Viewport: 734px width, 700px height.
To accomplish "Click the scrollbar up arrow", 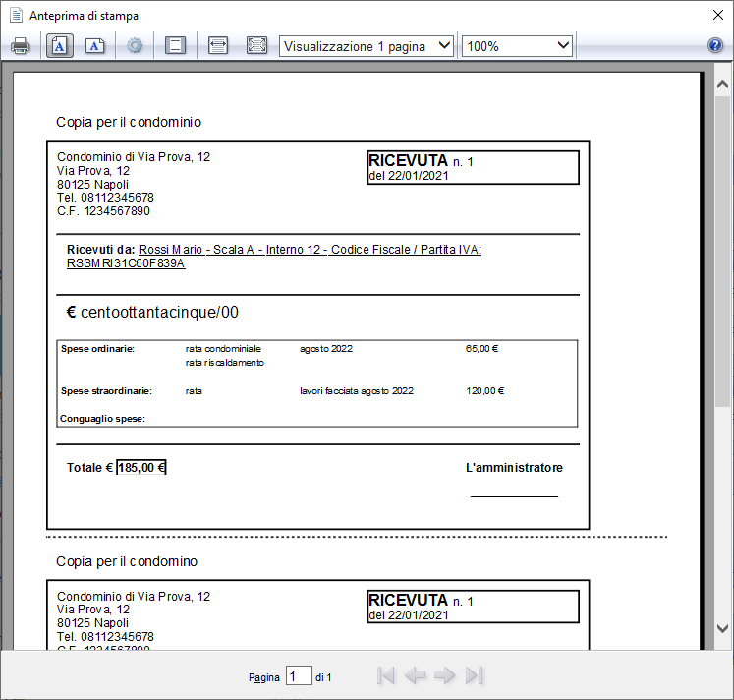I will 722,85.
